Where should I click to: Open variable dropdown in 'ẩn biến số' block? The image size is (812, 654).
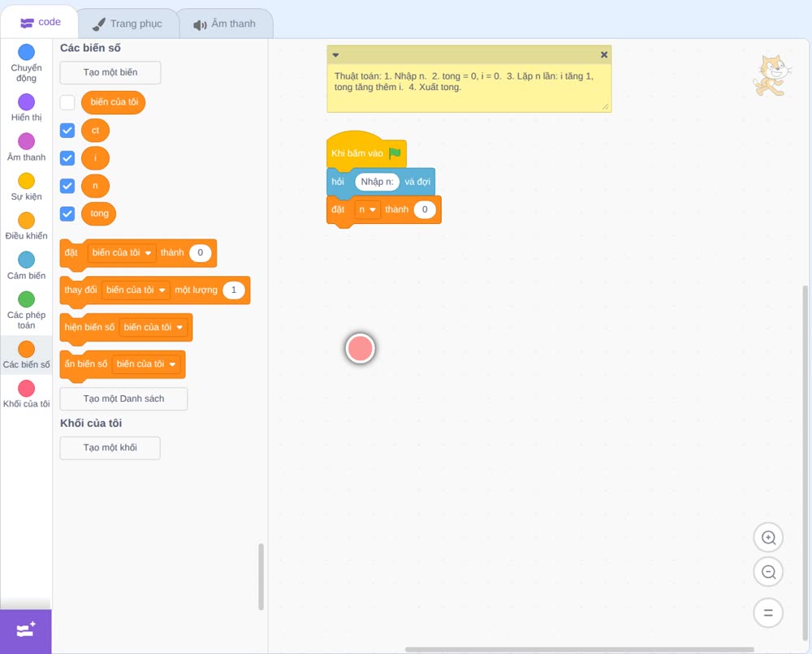[x=146, y=364]
